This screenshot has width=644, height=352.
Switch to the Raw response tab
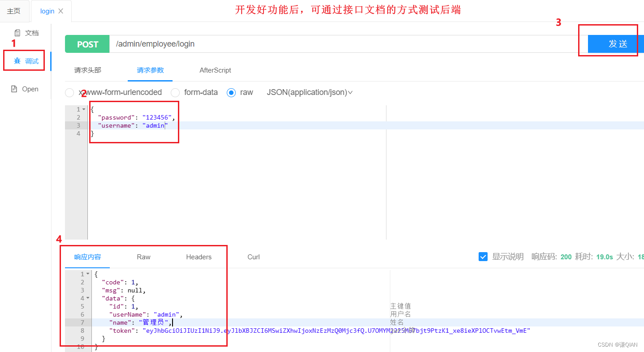144,257
